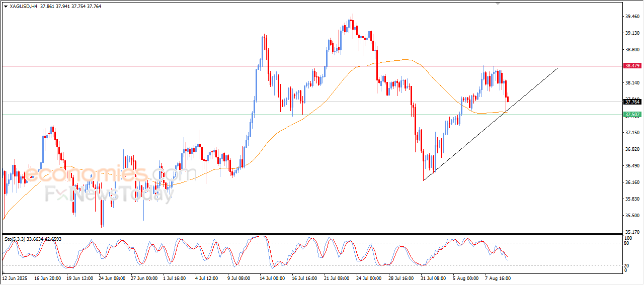Click the 35.170 price axis label
Viewport: 644px width, 285px height.
(632, 232)
